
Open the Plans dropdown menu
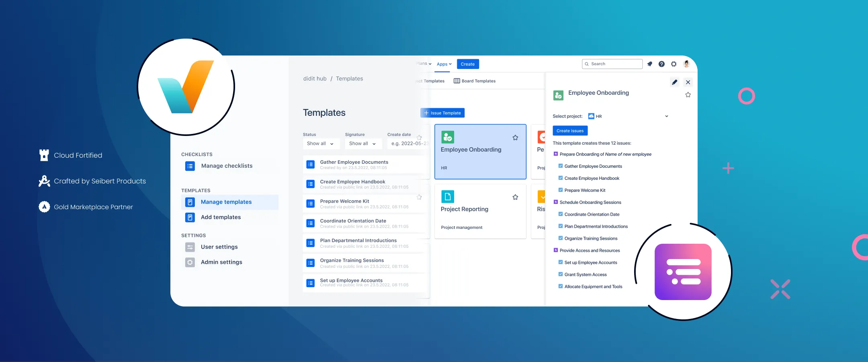424,64
